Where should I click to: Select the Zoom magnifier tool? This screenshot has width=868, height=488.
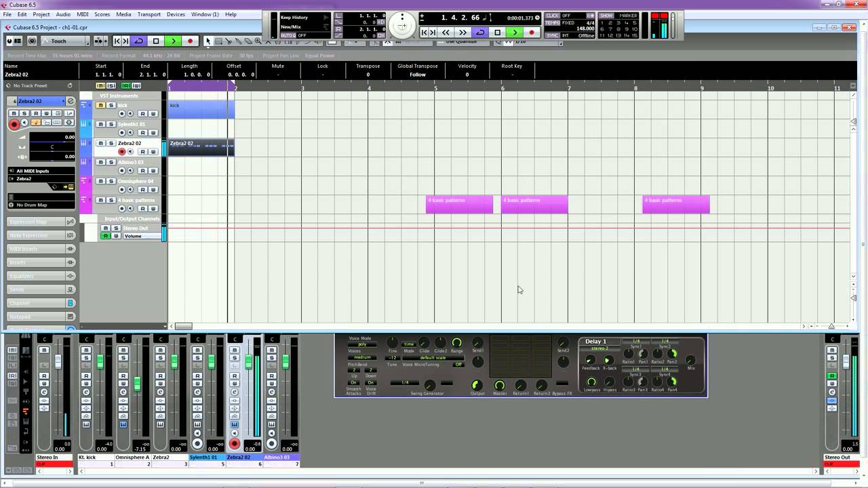click(258, 41)
